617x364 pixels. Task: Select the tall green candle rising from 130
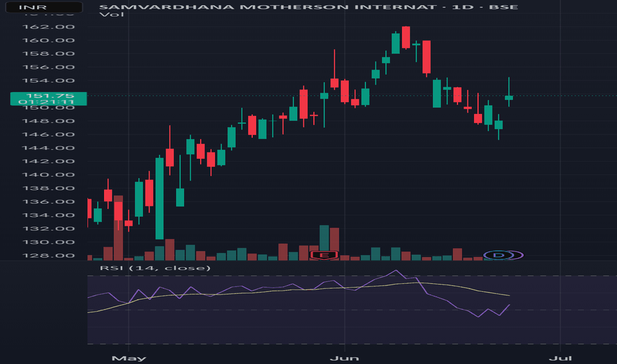click(160, 197)
